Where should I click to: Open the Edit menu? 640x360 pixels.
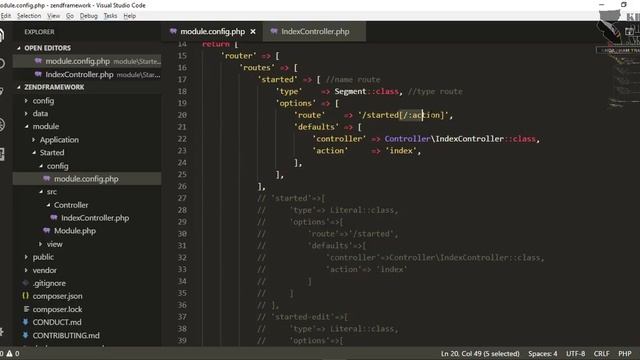click(x=6, y=16)
